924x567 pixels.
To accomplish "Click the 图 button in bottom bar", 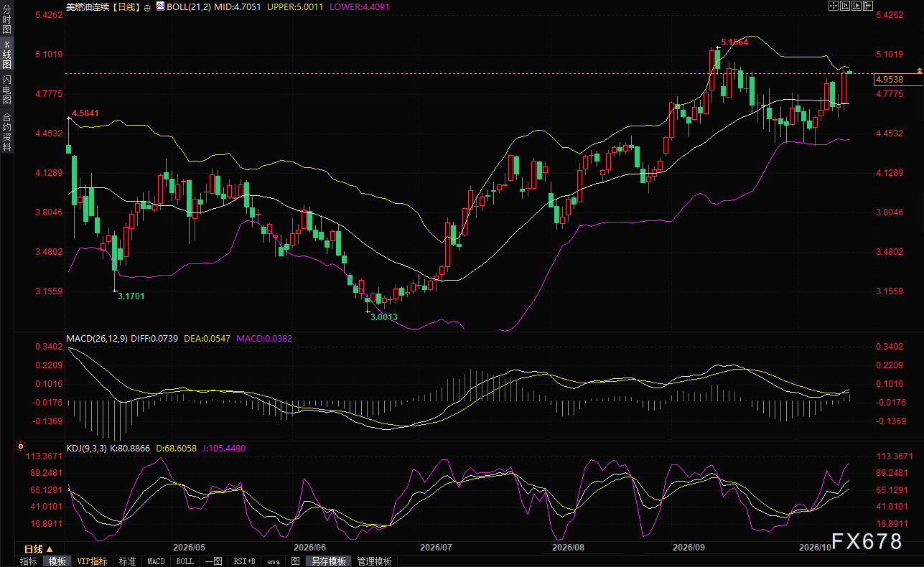I will (x=295, y=561).
